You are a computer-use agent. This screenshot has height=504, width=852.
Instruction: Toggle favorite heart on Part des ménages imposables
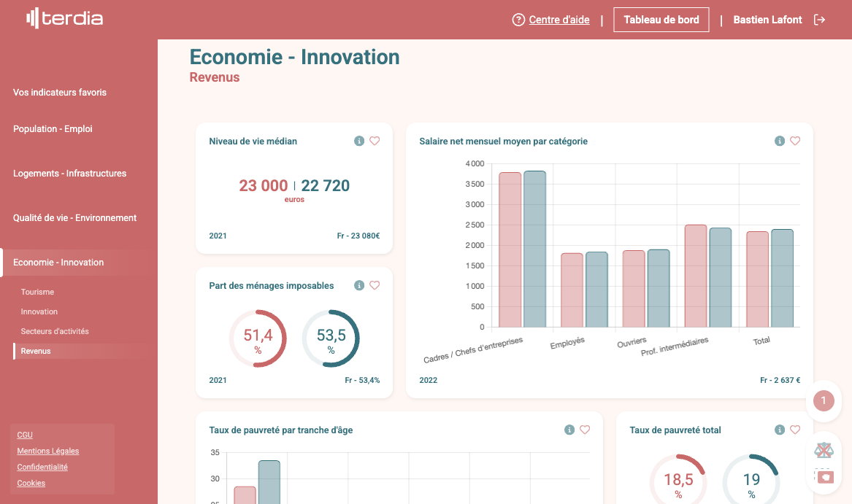coord(375,285)
